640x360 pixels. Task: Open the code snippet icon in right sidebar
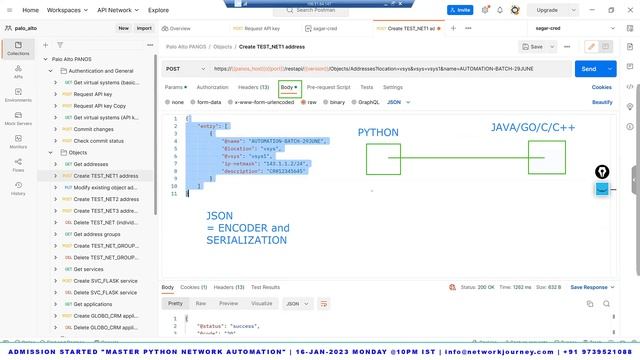coord(630,87)
